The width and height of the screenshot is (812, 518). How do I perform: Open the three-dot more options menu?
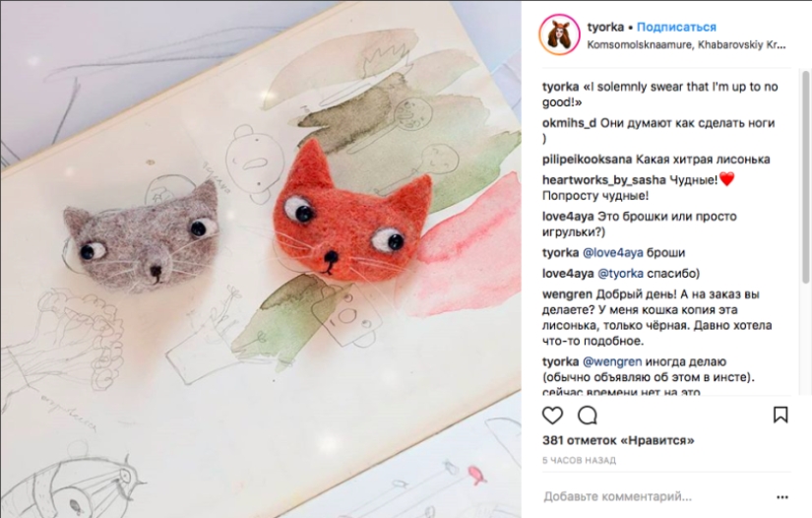(x=782, y=497)
